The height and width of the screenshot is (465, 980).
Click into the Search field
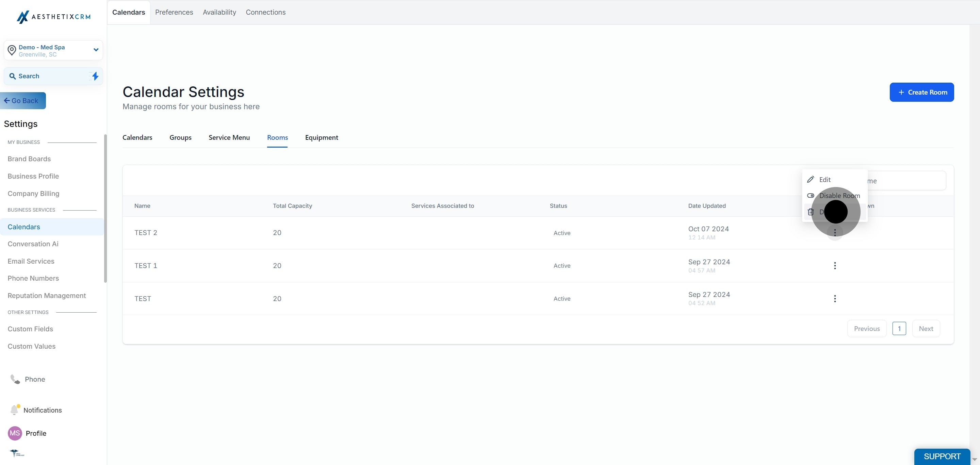pos(53,76)
